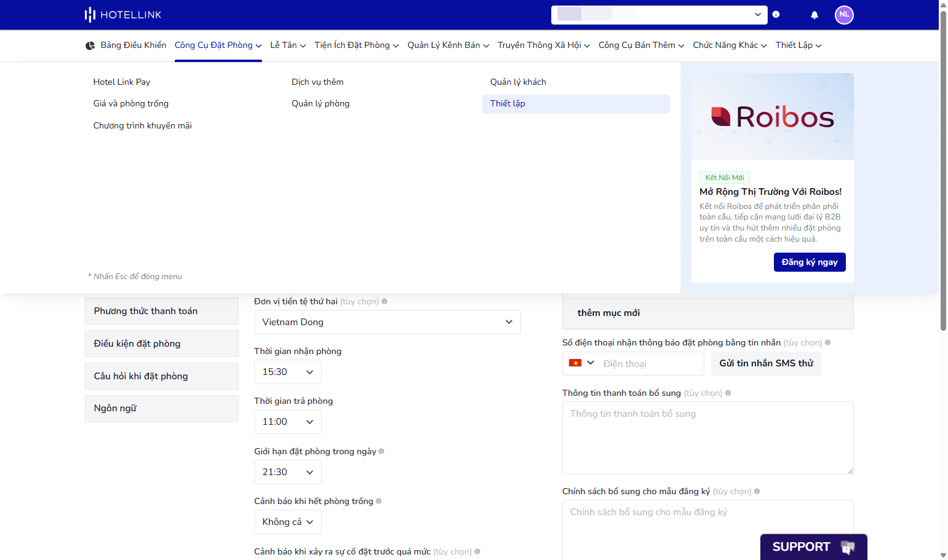Select the highlighted Thiết lập submenu item

pyautogui.click(x=576, y=104)
